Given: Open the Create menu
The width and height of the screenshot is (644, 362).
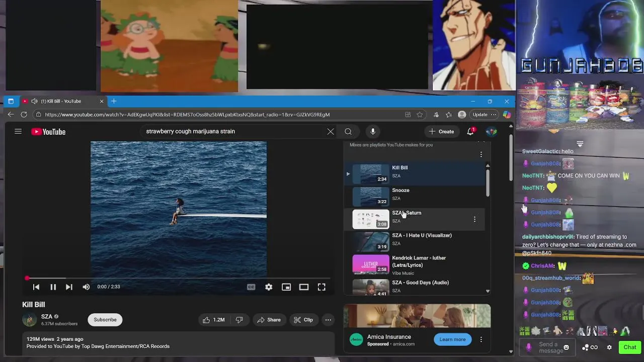Looking at the screenshot, I should (x=441, y=132).
